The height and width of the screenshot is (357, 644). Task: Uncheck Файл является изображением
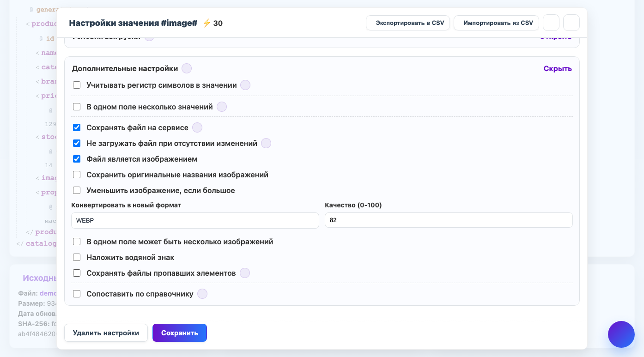(x=77, y=159)
